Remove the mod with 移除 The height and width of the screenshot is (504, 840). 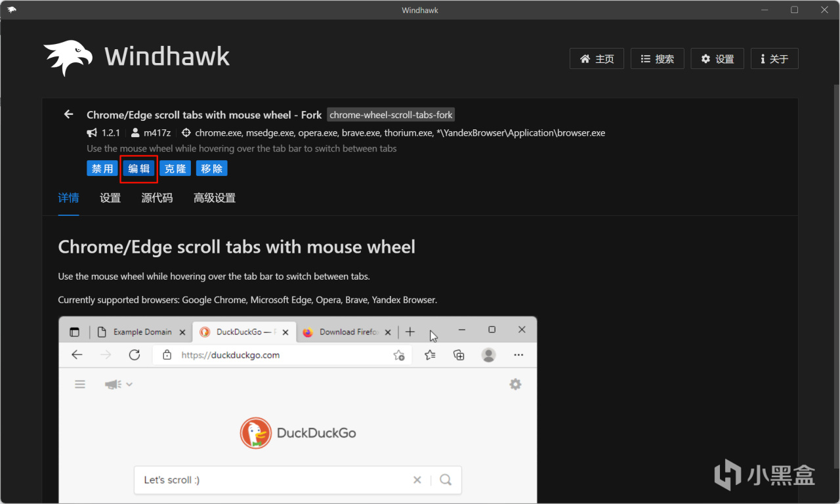pos(211,169)
